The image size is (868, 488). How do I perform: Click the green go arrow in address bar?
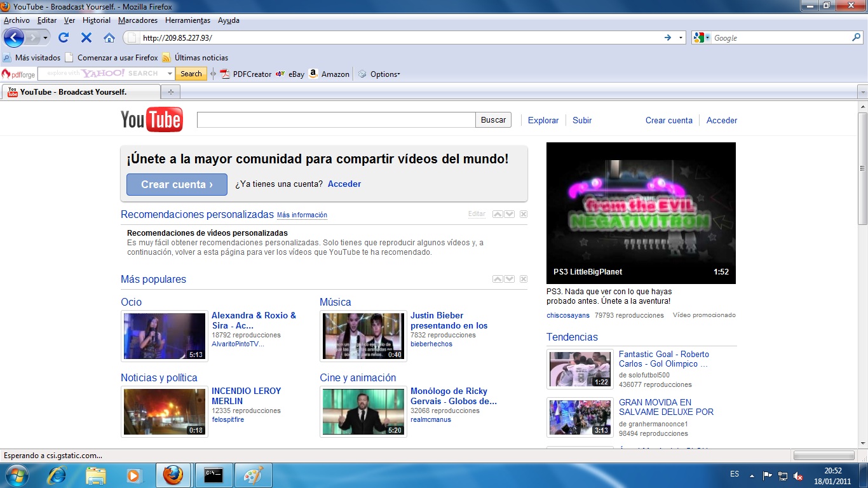point(668,37)
